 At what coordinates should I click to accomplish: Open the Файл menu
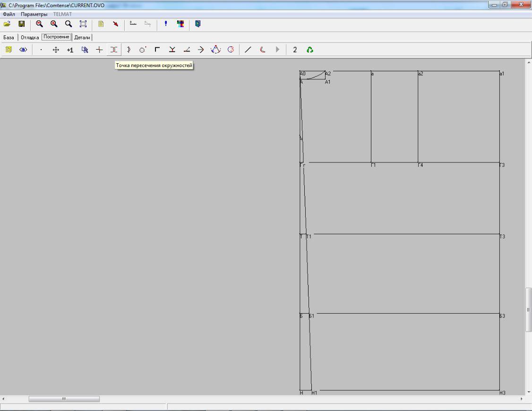pyautogui.click(x=9, y=14)
